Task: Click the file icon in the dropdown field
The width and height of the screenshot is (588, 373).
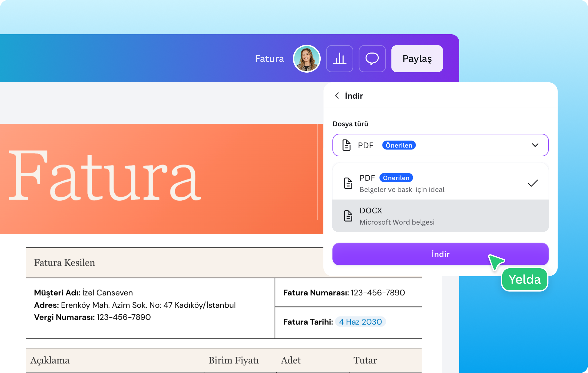Action: 346,145
